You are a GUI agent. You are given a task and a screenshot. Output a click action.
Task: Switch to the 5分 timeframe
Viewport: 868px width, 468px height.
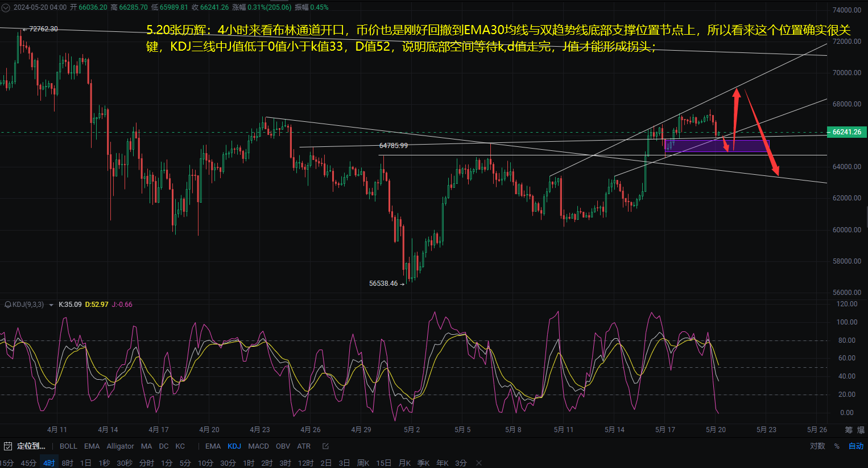pos(185,463)
